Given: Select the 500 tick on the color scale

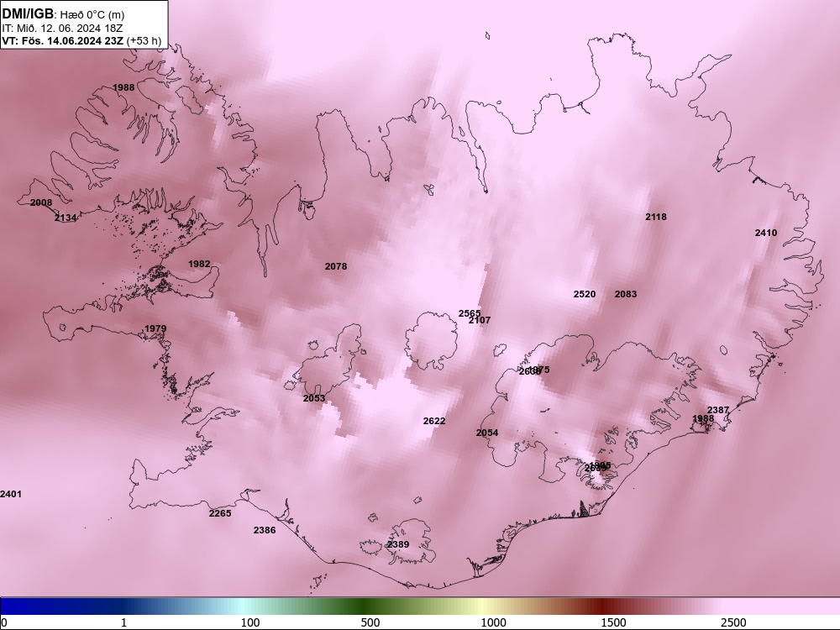Looking at the screenshot, I should pyautogui.click(x=370, y=622).
